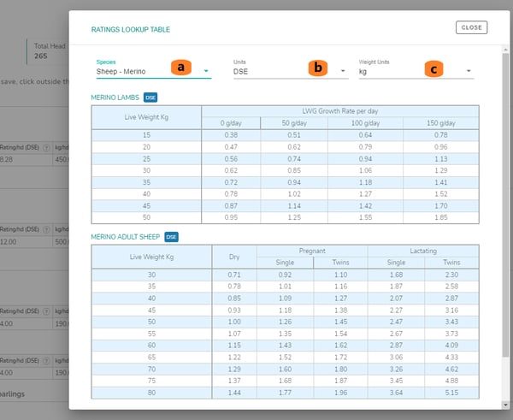The image size is (513, 420).
Task: Click the Merino Adult Sheep section heading
Action: 126,236
